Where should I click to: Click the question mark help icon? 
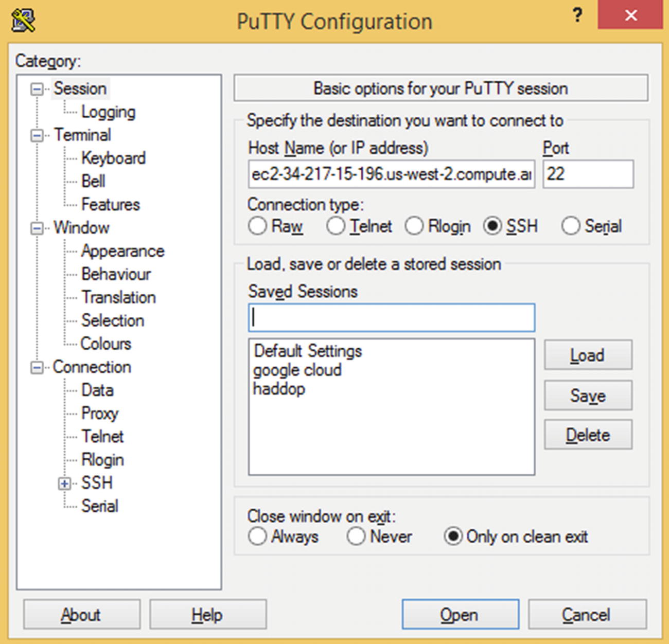tap(577, 15)
